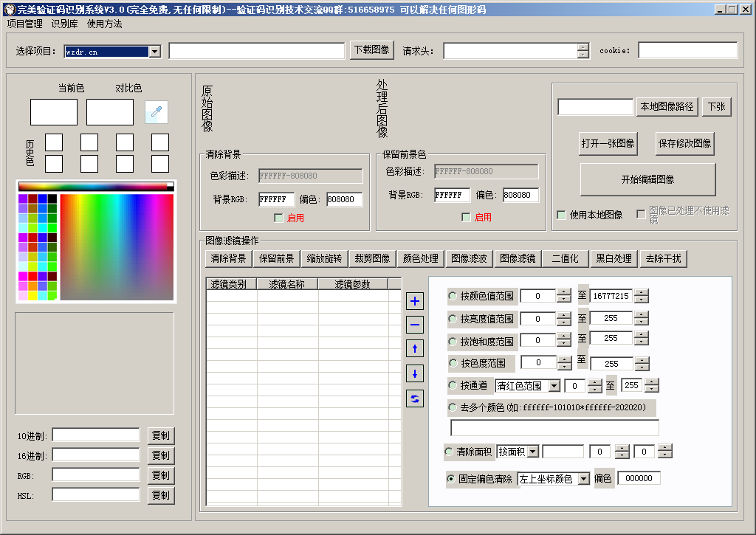Open the 选择项目 dropdown showing wzdr.cn
The image size is (756, 535).
pos(154,52)
